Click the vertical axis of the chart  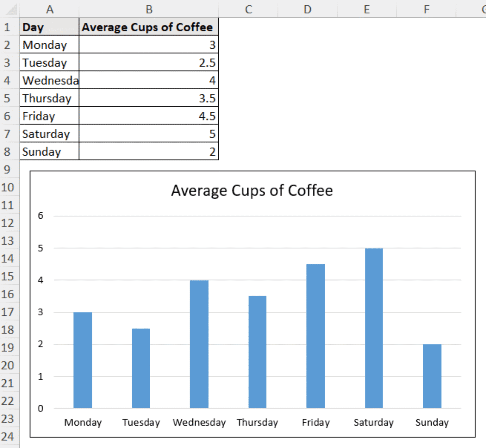click(x=40, y=312)
